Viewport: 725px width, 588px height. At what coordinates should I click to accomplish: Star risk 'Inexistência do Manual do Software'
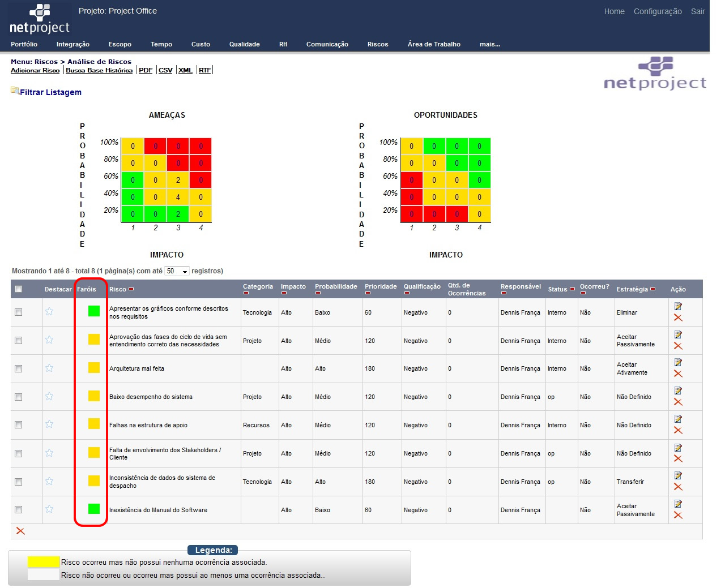[x=49, y=509]
